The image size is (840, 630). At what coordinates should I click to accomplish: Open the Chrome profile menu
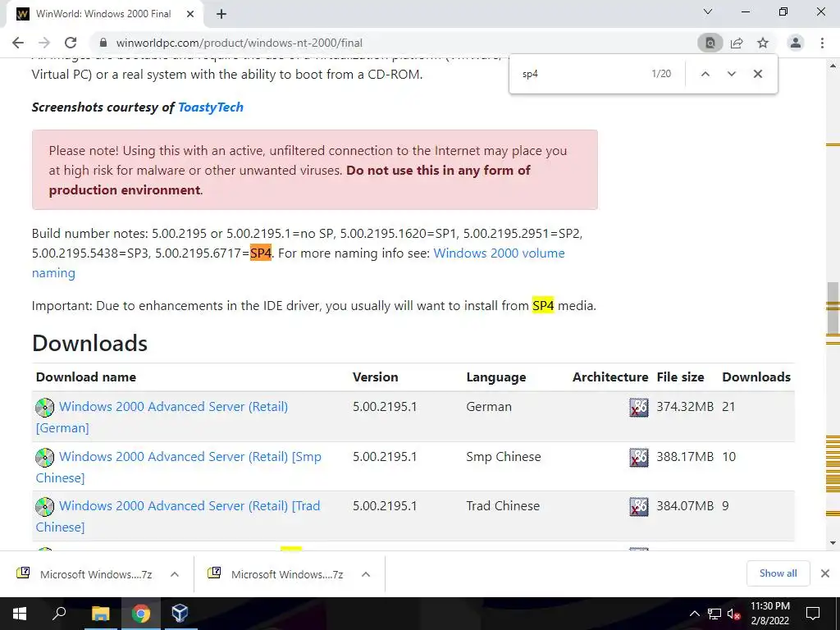pyautogui.click(x=796, y=43)
